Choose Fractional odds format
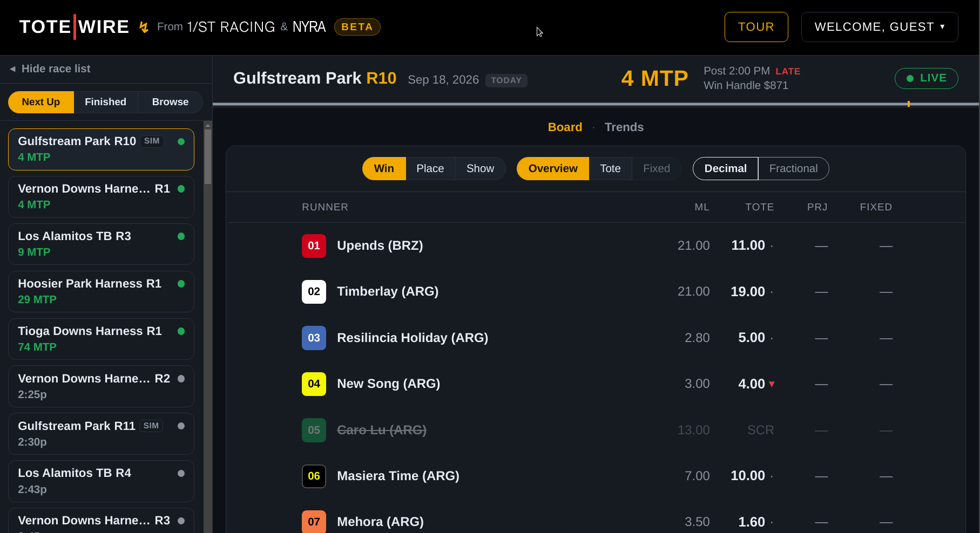The image size is (980, 533). coord(793,168)
